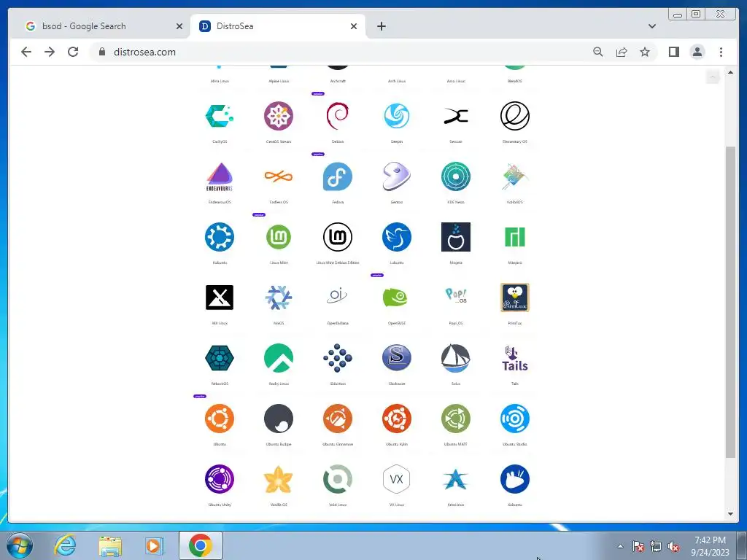
Task: Click the BlendOS label
Action: (515, 81)
